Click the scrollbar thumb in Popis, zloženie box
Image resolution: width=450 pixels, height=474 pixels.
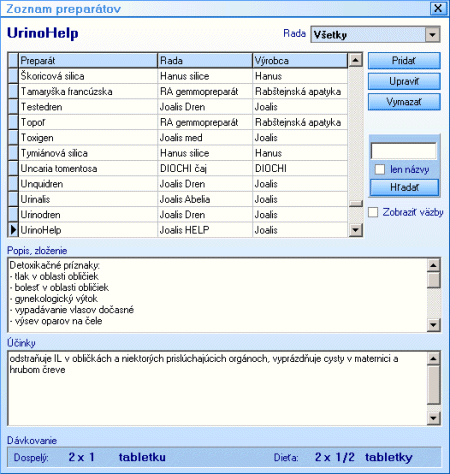pos(433,280)
